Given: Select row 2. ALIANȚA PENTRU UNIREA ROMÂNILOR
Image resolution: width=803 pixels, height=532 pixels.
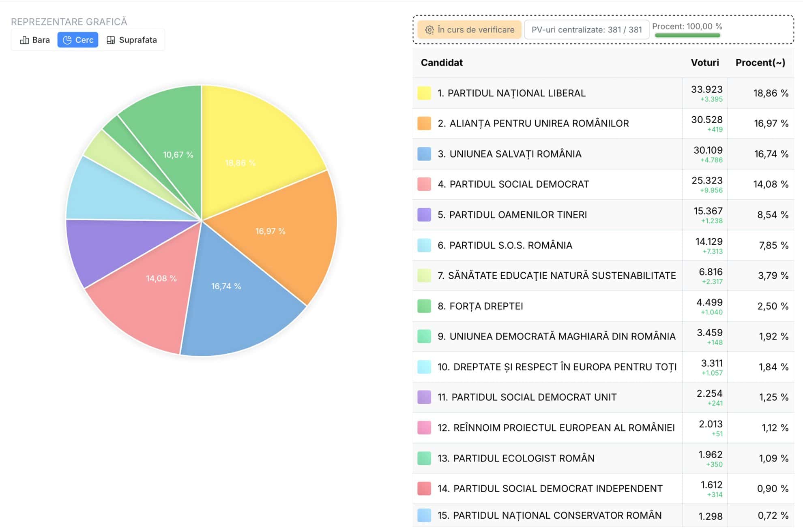Looking at the screenshot, I should [x=603, y=124].
